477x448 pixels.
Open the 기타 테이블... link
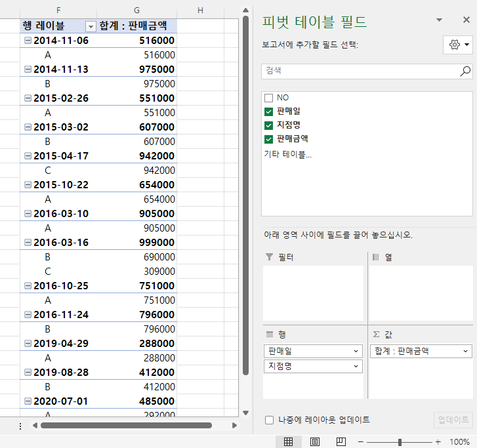pyautogui.click(x=288, y=155)
